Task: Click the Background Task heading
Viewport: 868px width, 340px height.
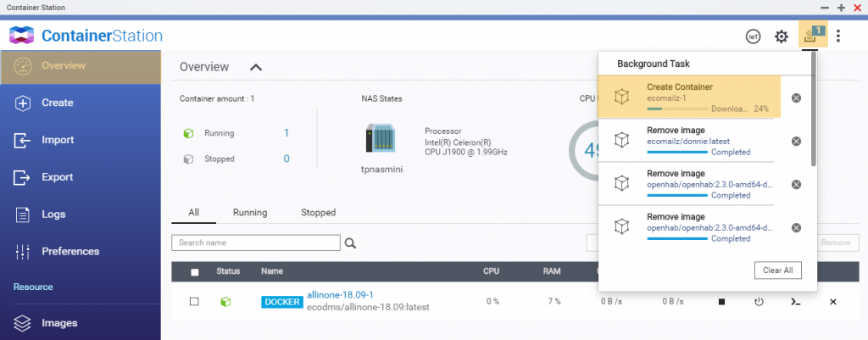Action: (654, 64)
